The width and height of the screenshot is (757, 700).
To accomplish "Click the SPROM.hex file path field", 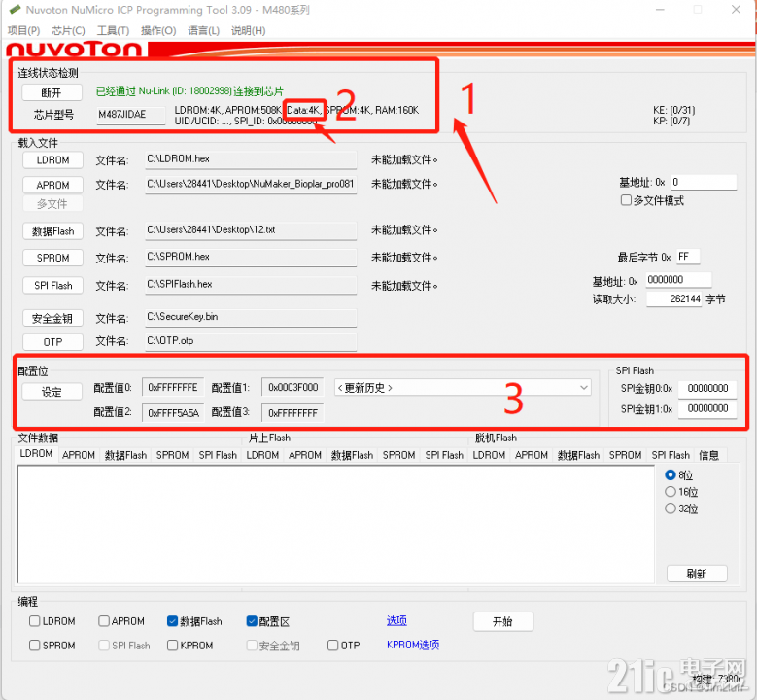I will [251, 257].
